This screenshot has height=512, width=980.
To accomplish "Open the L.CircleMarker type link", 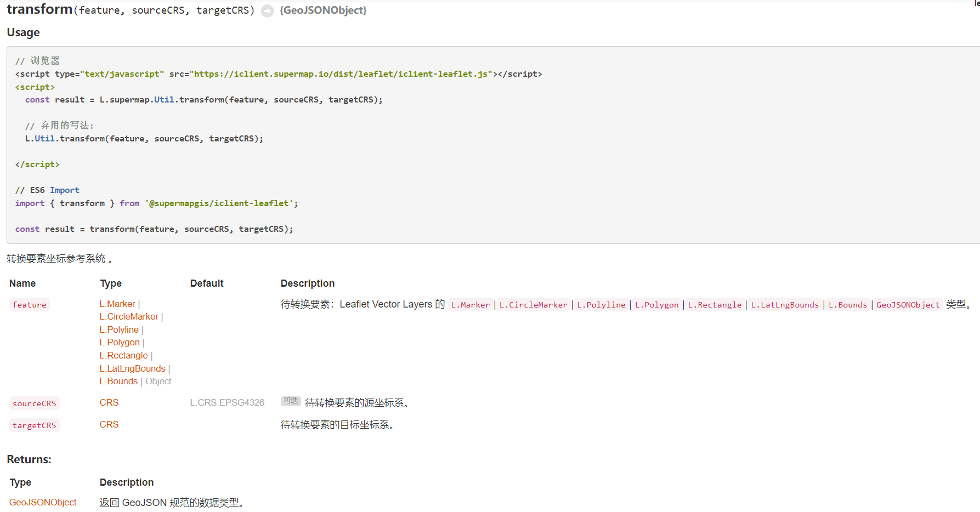I will [129, 316].
